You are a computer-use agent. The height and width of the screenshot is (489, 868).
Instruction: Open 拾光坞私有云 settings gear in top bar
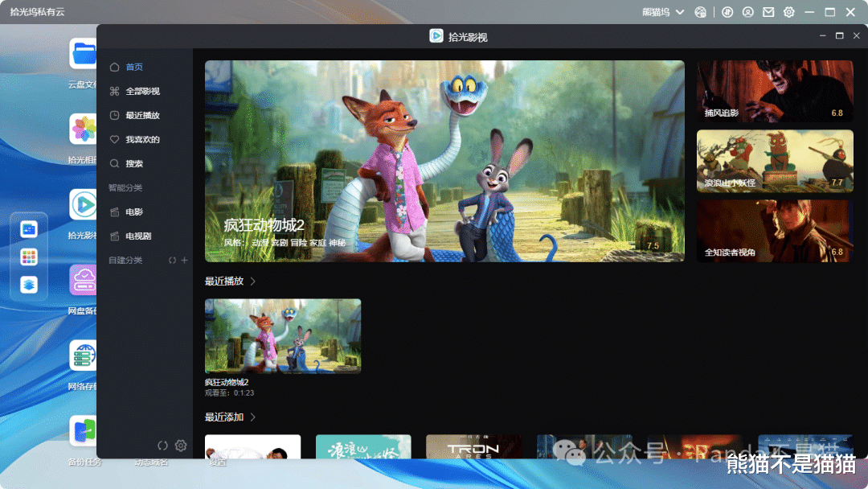click(789, 12)
